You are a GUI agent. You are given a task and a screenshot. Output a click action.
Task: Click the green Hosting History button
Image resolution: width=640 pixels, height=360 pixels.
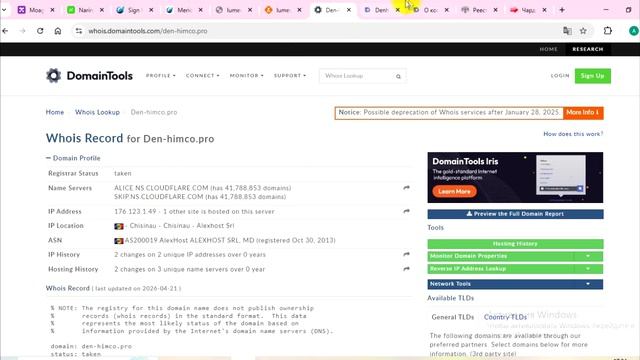coord(515,244)
